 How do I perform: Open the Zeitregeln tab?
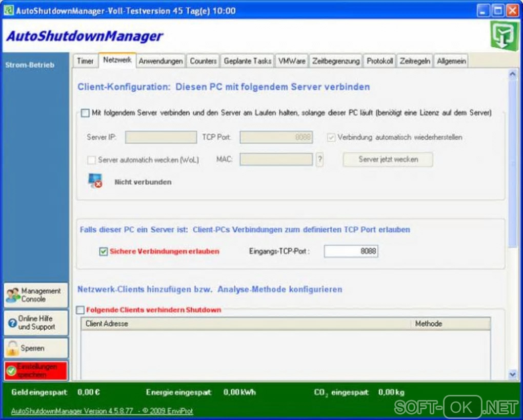(x=415, y=61)
